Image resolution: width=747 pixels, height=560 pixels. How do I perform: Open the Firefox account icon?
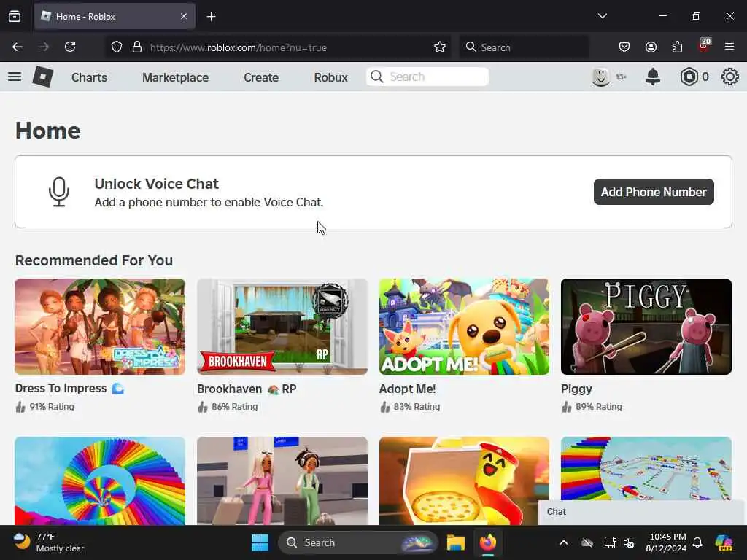(x=651, y=47)
